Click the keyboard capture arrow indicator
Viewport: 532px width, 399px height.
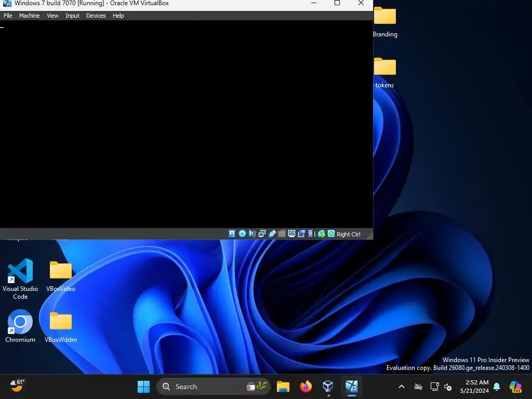pos(331,234)
